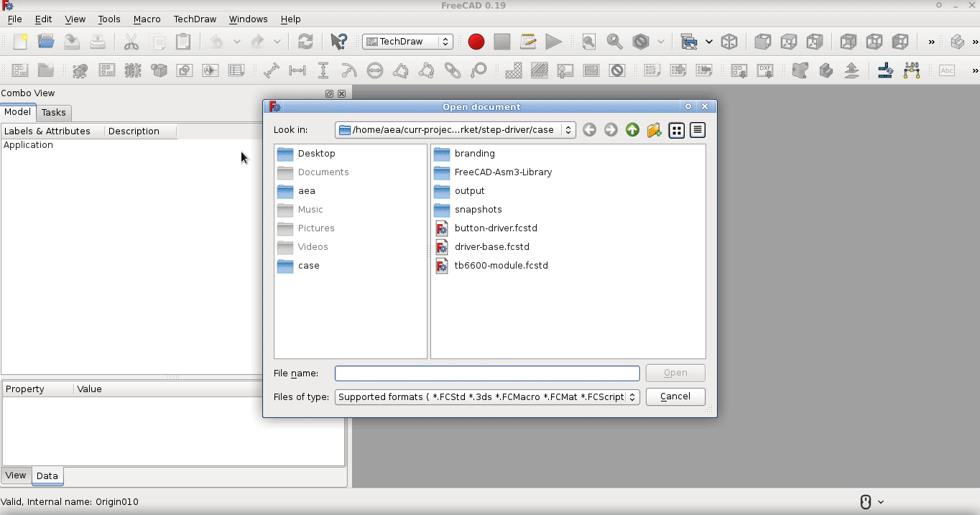The image size is (980, 515).
Task: Open the workbench selector showing TechDraw
Action: pyautogui.click(x=407, y=42)
